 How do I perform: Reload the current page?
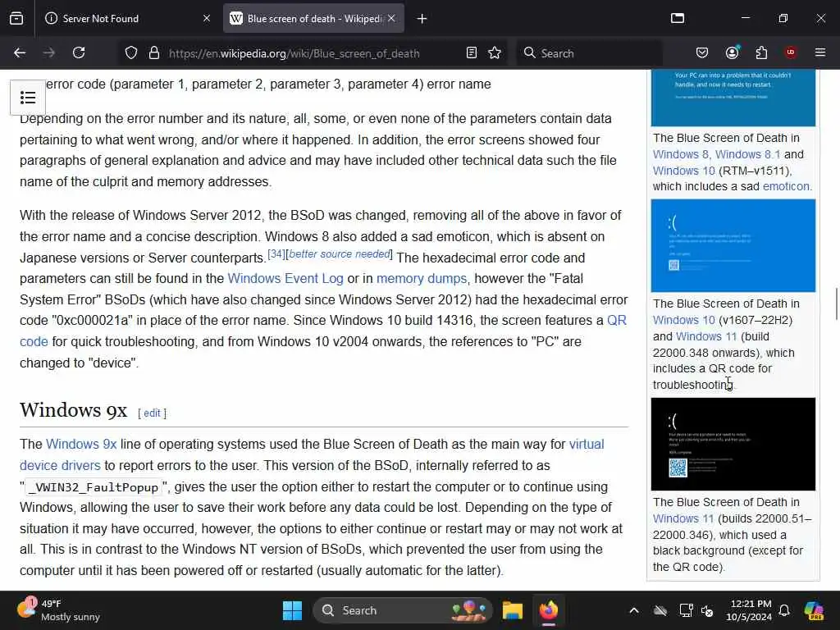pos(79,53)
